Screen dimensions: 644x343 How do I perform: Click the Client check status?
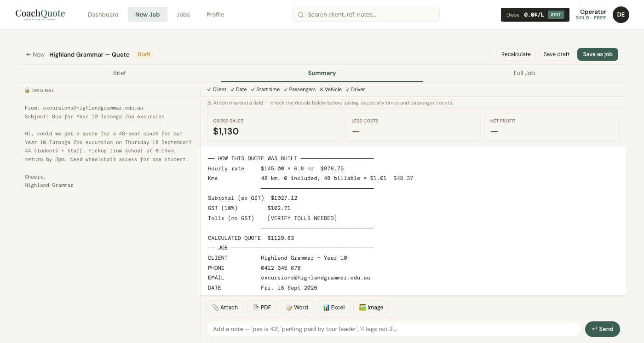[217, 89]
